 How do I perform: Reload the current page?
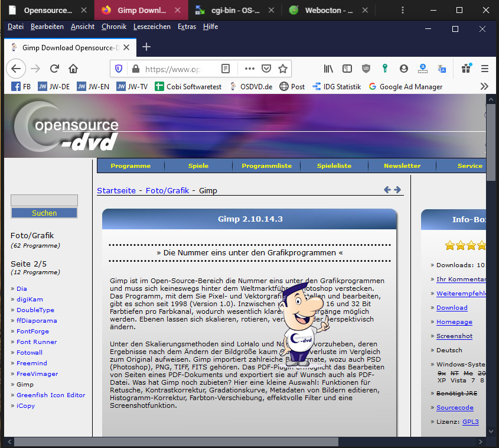[54, 69]
